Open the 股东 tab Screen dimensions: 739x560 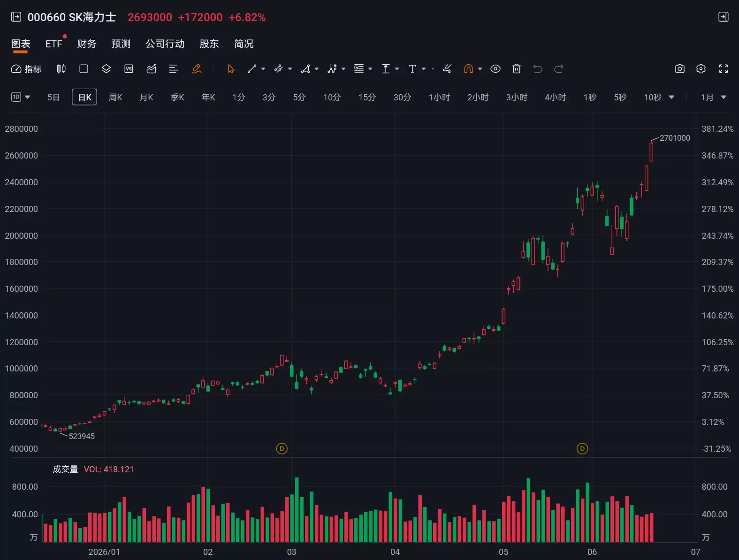tap(209, 44)
